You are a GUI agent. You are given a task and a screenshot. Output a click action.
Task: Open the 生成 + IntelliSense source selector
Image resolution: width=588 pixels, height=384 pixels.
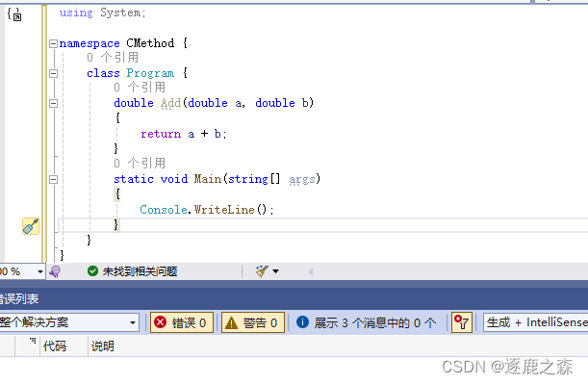(536, 322)
